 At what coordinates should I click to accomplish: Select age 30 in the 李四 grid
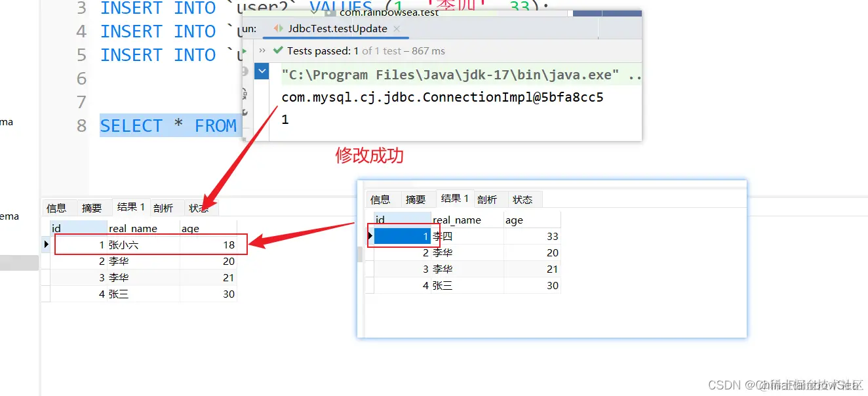[x=532, y=285]
